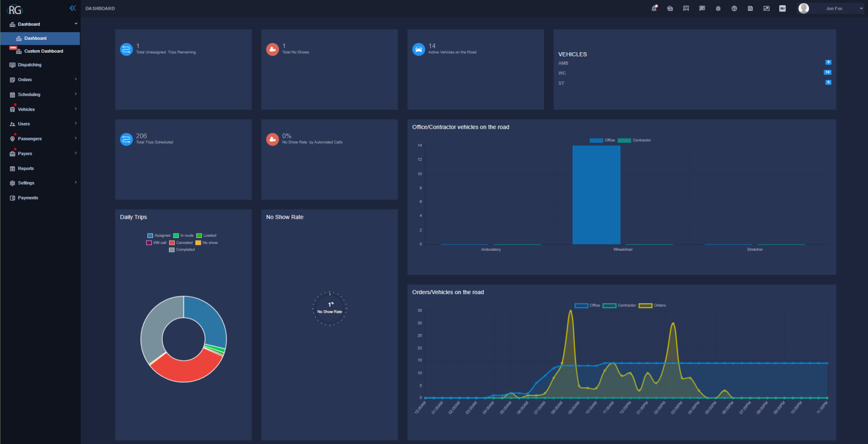Toggle No show in Daily Trips legend
This screenshot has width=868, height=444.
click(207, 243)
